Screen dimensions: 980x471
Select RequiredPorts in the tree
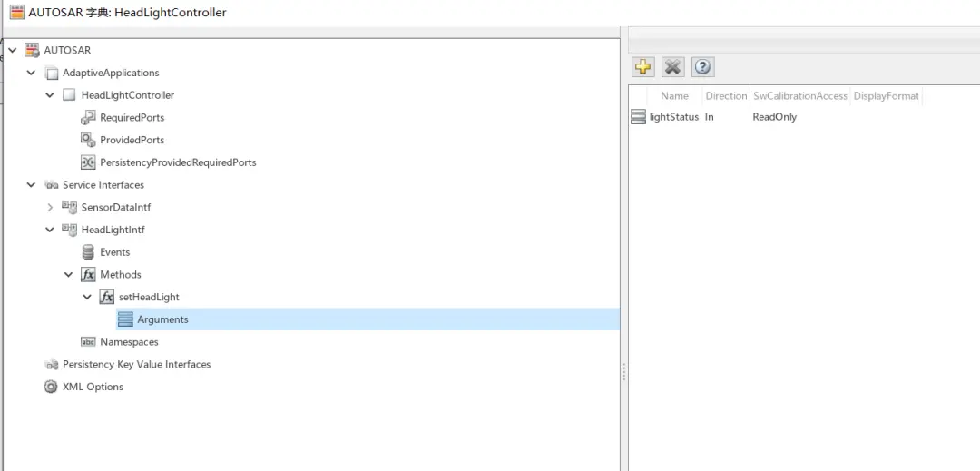[x=132, y=117]
